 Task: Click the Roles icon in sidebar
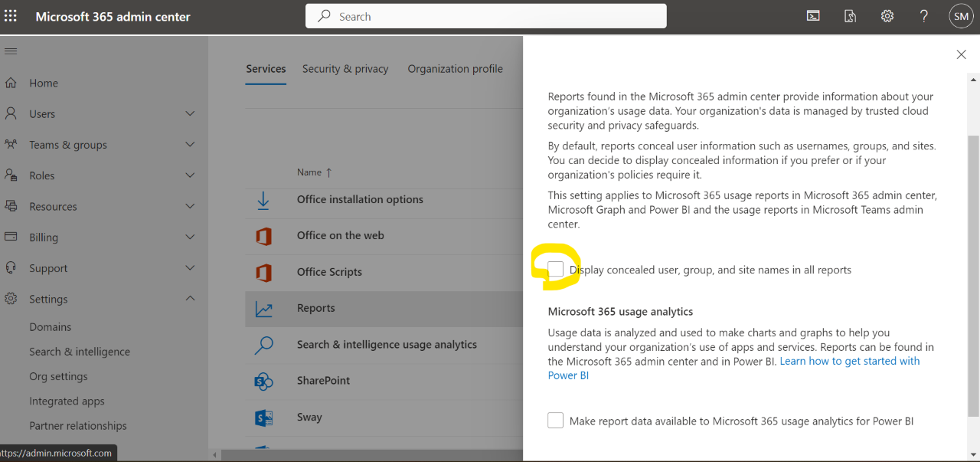tap(11, 175)
